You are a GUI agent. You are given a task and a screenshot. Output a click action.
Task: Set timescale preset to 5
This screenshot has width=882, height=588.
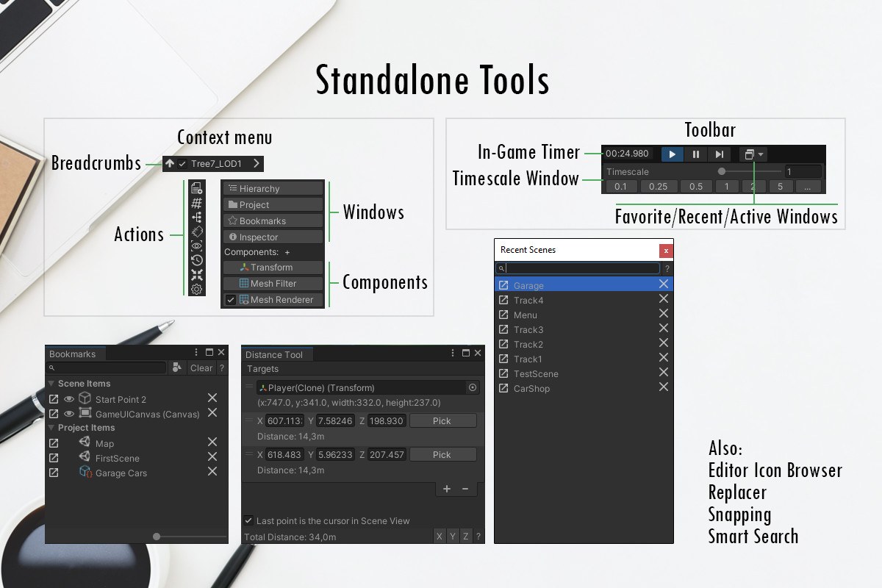780,187
